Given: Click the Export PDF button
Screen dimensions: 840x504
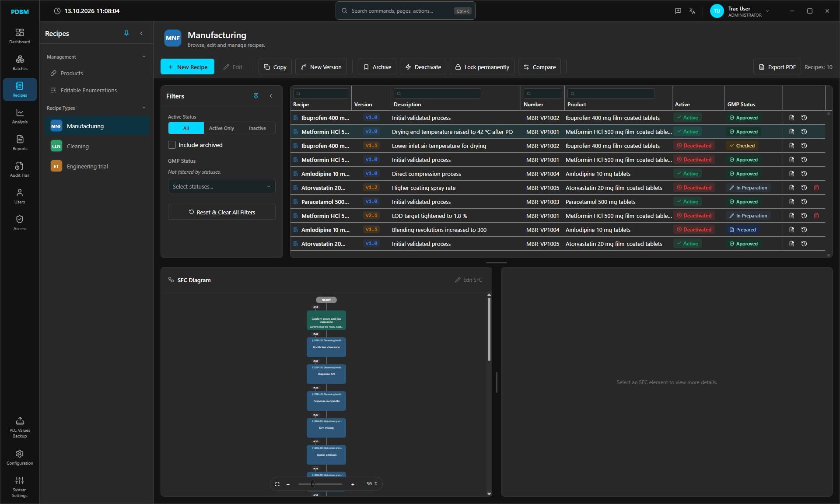Looking at the screenshot, I should (x=777, y=67).
